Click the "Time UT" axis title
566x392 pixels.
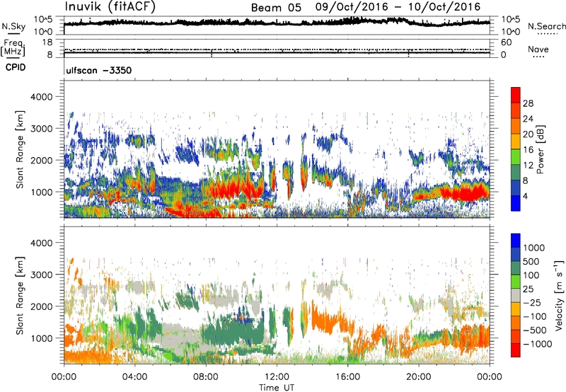pyautogui.click(x=277, y=388)
